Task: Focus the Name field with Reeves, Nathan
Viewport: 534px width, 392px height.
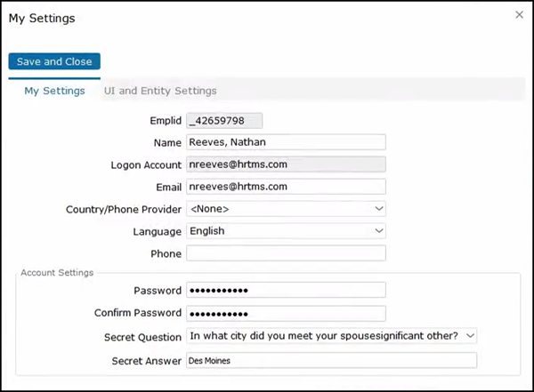Action: coord(285,142)
